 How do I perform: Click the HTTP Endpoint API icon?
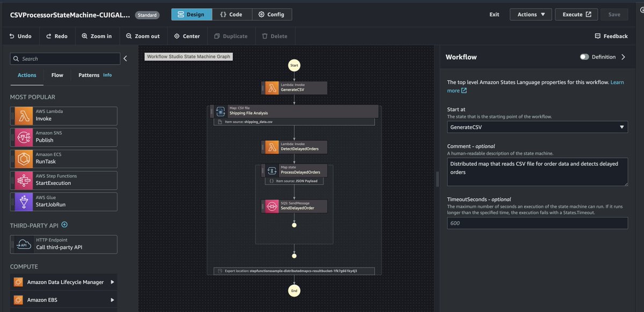[24, 244]
